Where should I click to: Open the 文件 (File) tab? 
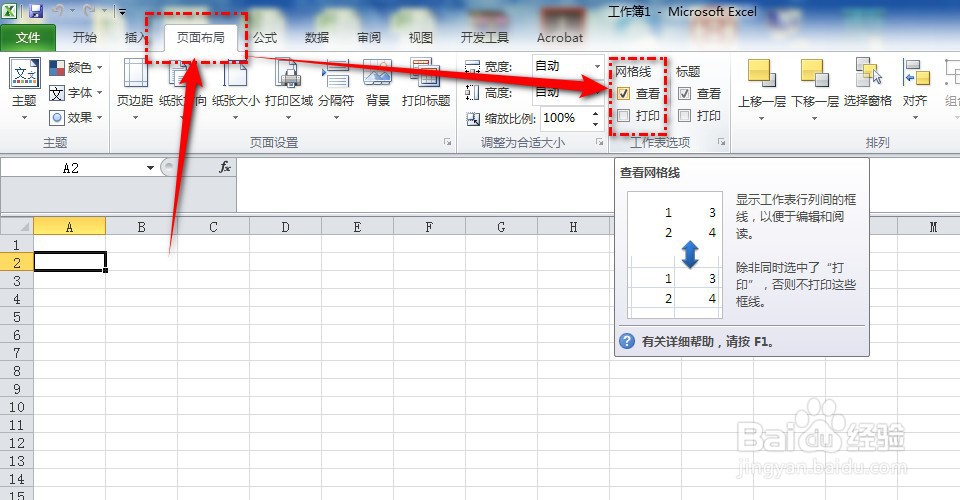click(28, 37)
